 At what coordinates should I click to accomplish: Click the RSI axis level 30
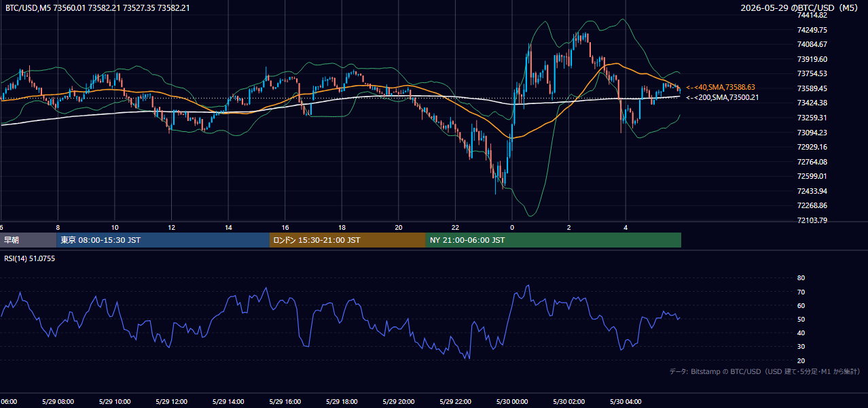pyautogui.click(x=801, y=347)
